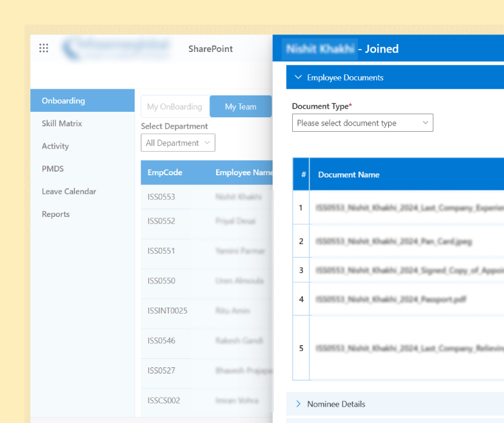
Task: Open document row number 2 Pan Card file
Action: pos(394,241)
